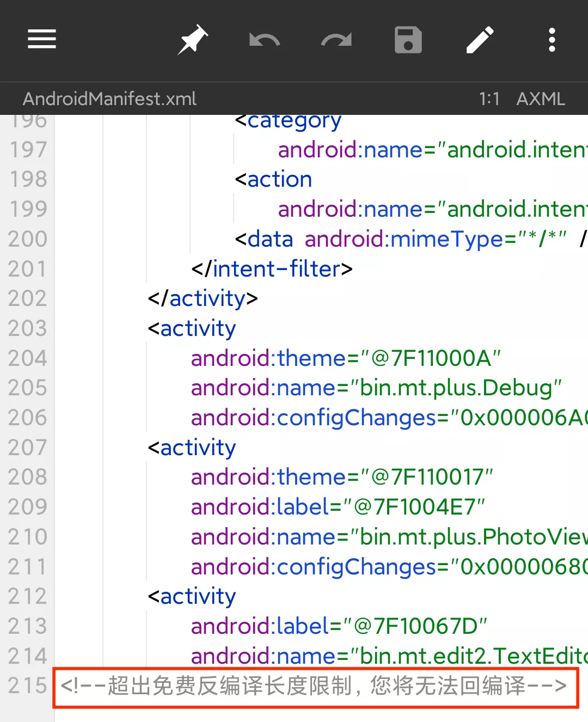Open the three-dot overflow menu

[x=552, y=40]
